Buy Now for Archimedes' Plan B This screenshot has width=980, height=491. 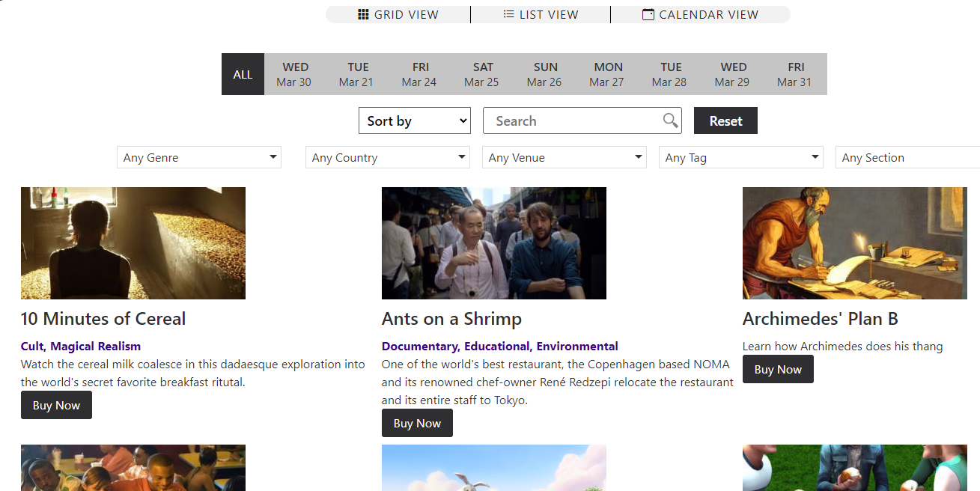[x=778, y=369]
